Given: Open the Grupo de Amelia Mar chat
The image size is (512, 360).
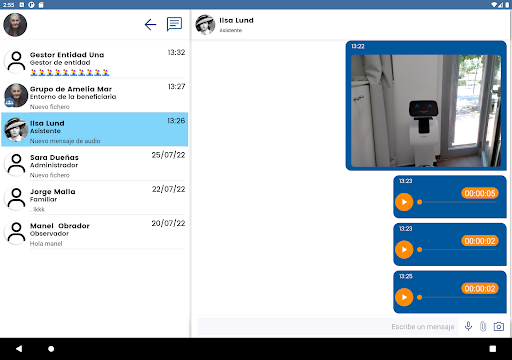Looking at the screenshot, I should (94, 96).
